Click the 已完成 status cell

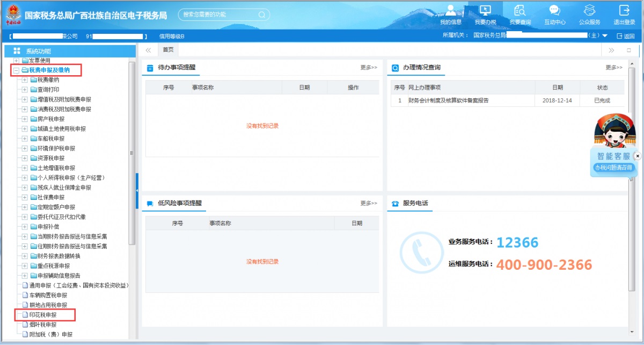[602, 100]
